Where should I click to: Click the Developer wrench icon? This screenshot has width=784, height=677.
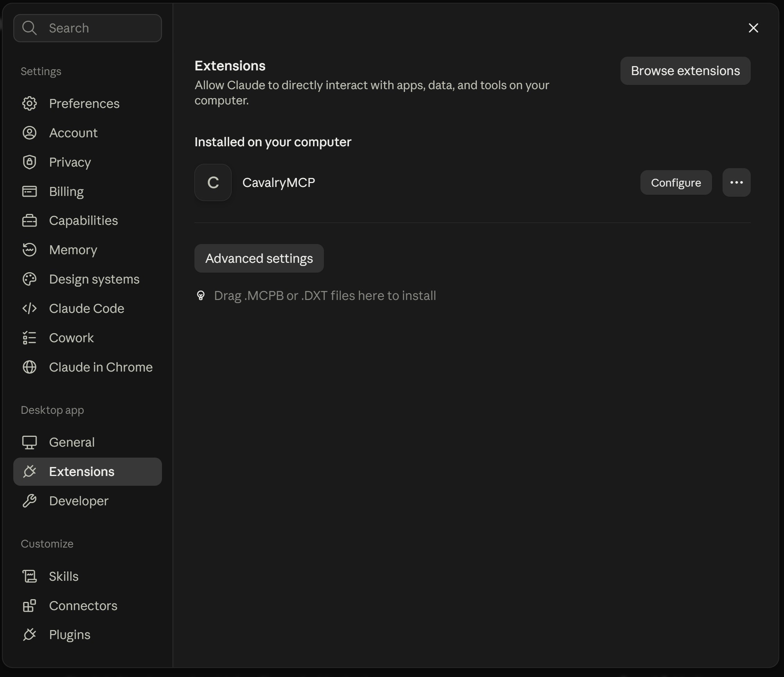29,501
